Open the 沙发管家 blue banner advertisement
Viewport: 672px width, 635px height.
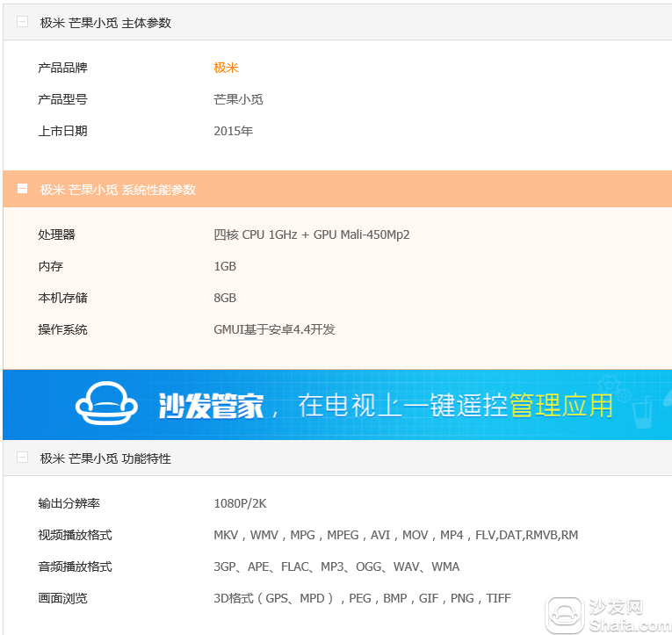(337, 405)
